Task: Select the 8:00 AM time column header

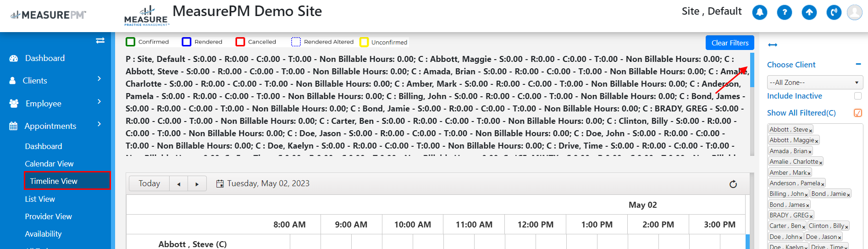Action: 289,225
